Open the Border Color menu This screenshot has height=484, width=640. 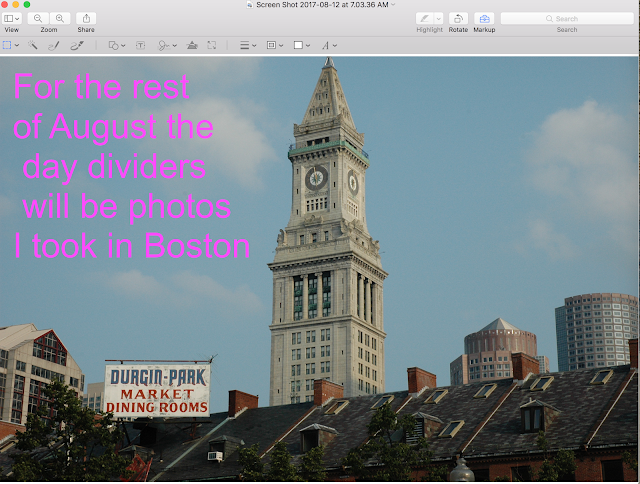point(274,45)
